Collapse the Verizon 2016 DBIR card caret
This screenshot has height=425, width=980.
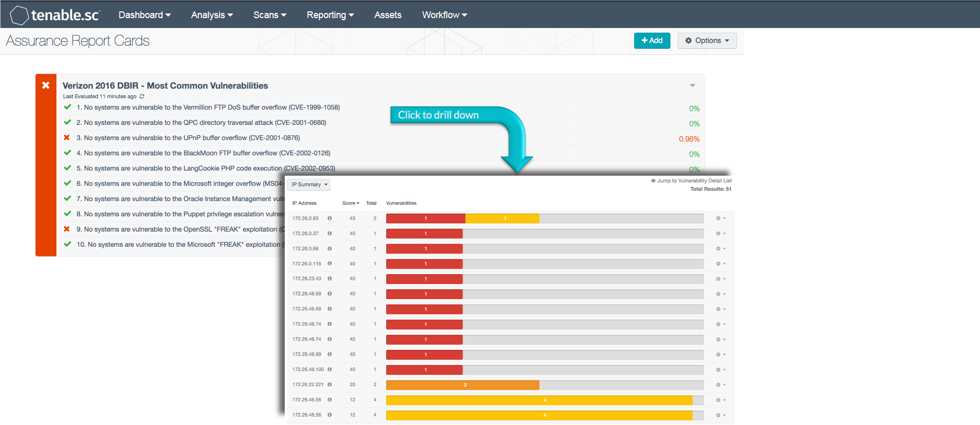pos(692,86)
